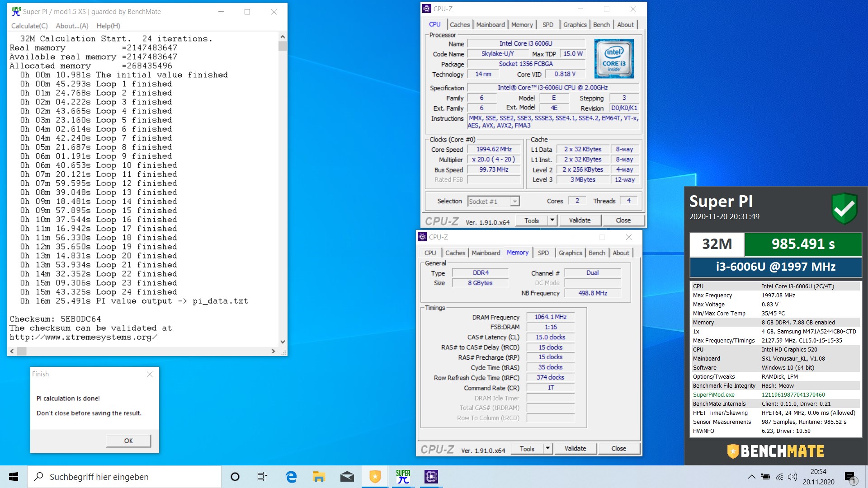868x488 pixels.
Task: Open the Mail app from the taskbar
Action: click(347, 477)
